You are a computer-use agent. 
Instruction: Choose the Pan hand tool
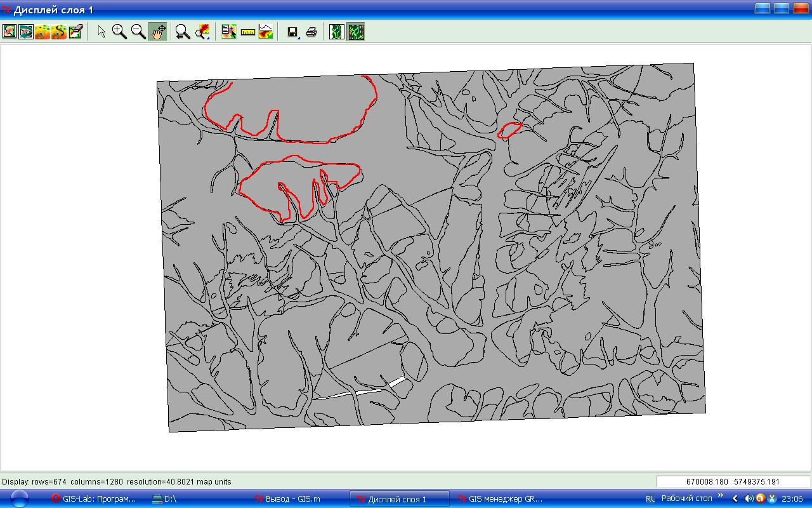(157, 32)
